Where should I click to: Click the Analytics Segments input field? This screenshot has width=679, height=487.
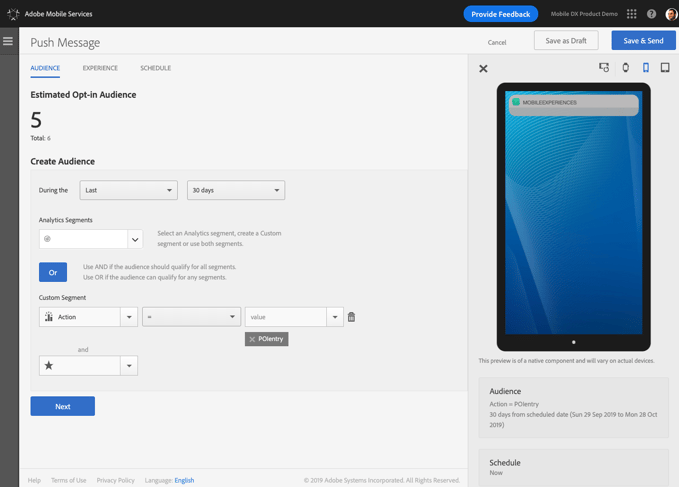pos(84,239)
